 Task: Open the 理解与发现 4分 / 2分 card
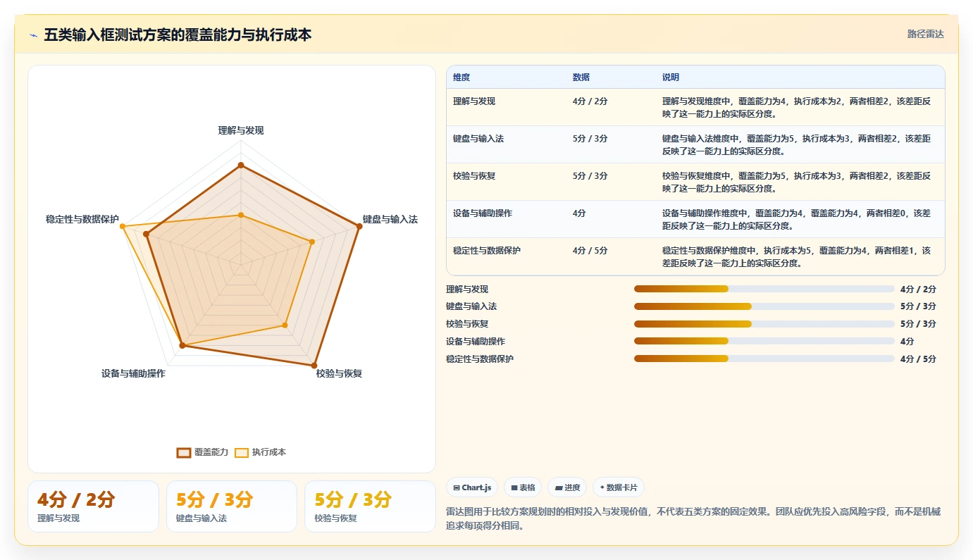coord(93,506)
